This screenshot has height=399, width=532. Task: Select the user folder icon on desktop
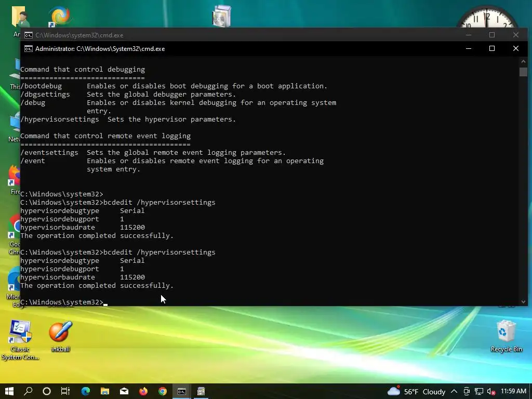click(x=20, y=16)
